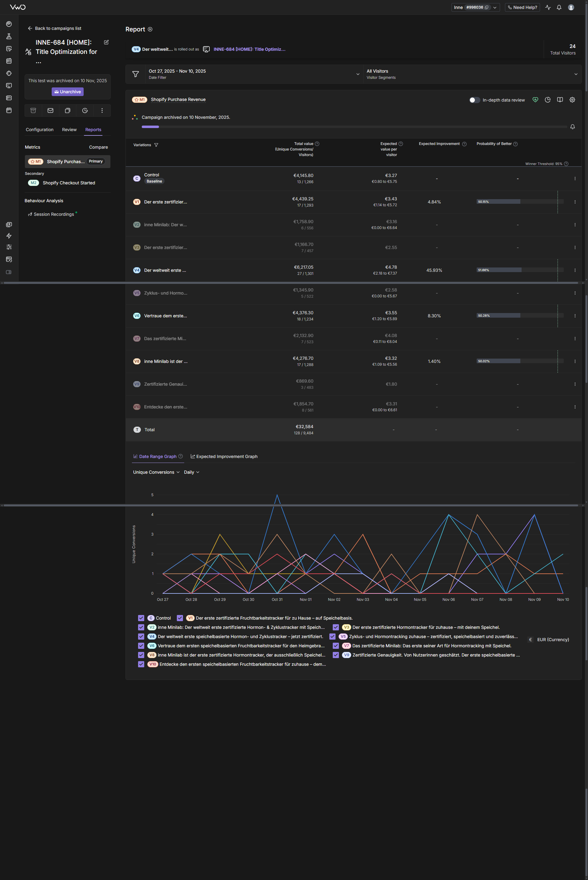Click the clone campaign icon
The height and width of the screenshot is (880, 588).
pyautogui.click(x=67, y=110)
